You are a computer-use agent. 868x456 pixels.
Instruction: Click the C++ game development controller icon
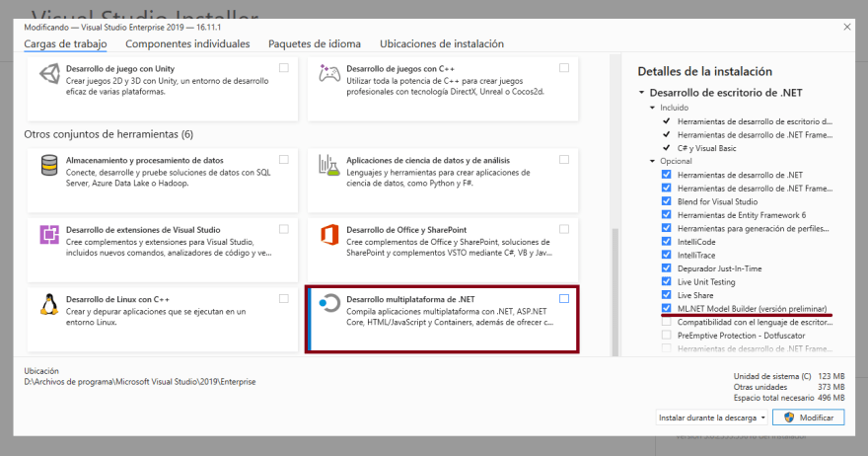click(329, 73)
